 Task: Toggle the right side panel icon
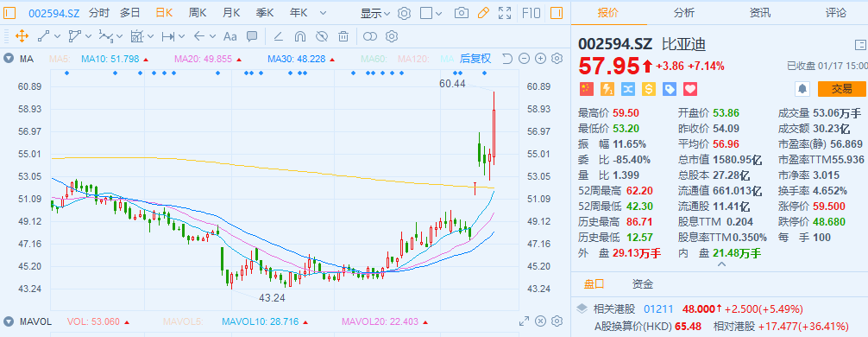coord(557,13)
